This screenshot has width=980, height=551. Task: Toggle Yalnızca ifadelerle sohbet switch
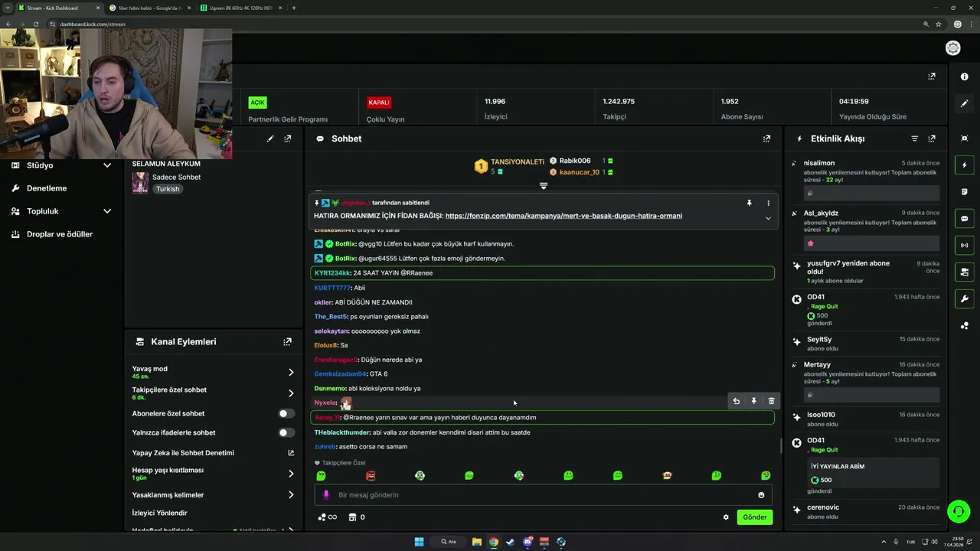(x=286, y=432)
